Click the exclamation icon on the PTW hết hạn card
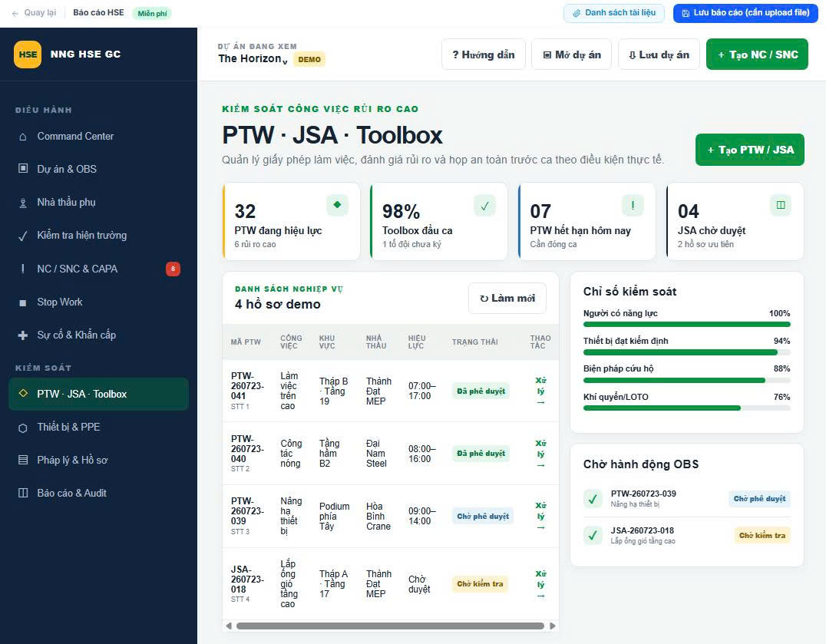Image resolution: width=826 pixels, height=644 pixels. [633, 205]
